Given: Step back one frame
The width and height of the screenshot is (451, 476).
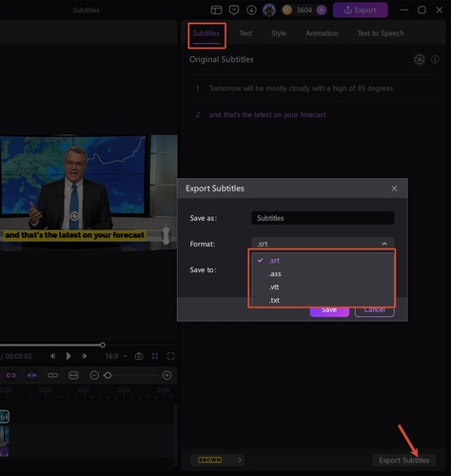Looking at the screenshot, I should click(52, 356).
